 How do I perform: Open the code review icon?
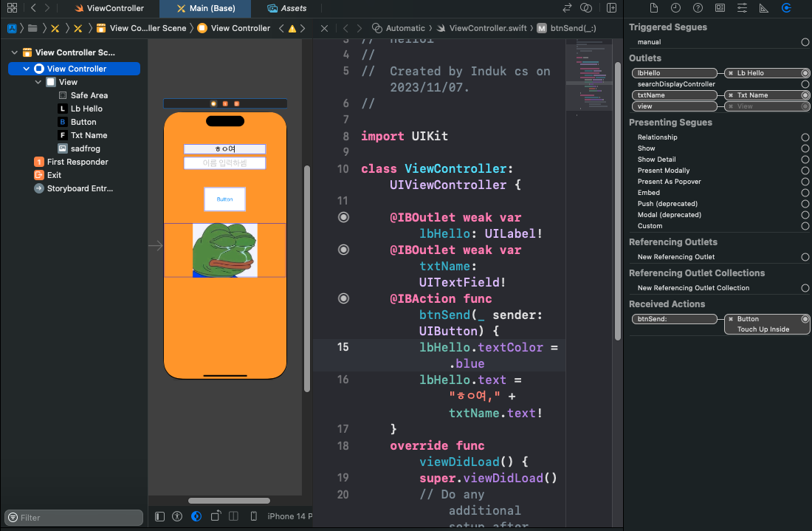(585, 8)
